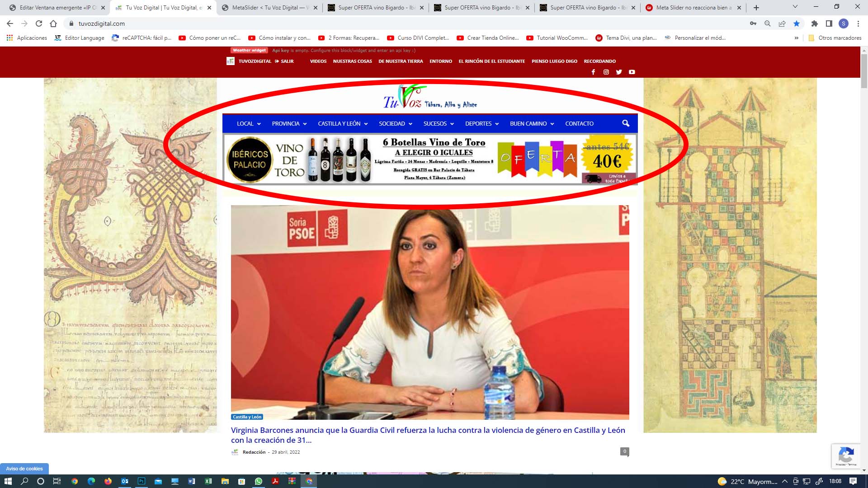Share this page via share icon
Image resolution: width=868 pixels, height=488 pixels.
(782, 23)
